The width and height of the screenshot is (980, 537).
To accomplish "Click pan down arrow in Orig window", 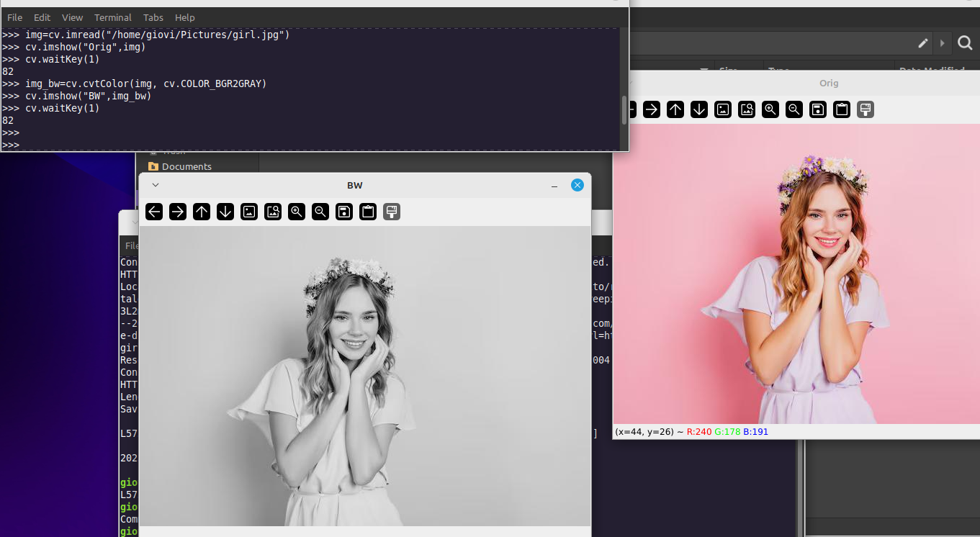I will (x=699, y=109).
